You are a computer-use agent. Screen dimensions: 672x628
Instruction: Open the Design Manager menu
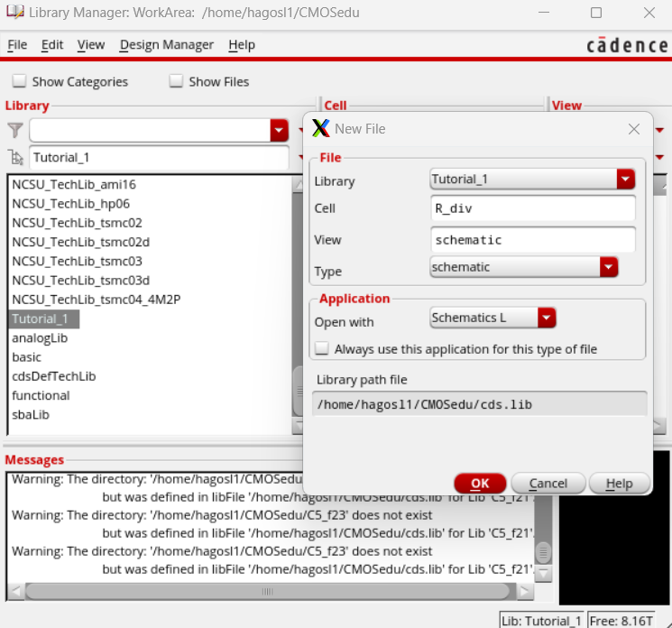(x=167, y=44)
